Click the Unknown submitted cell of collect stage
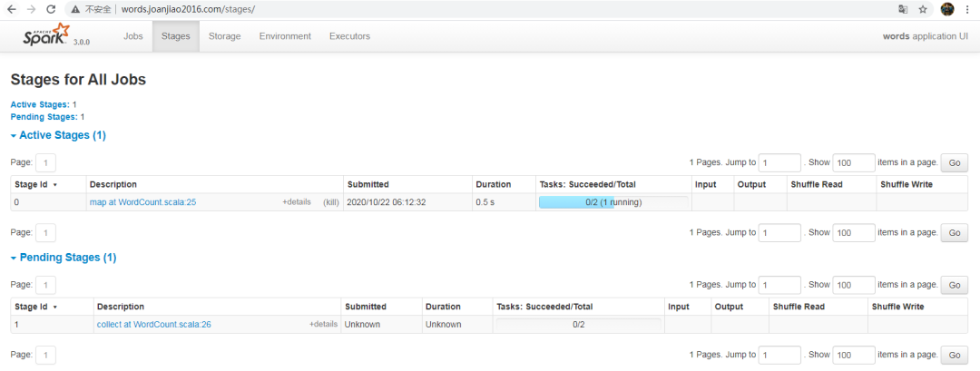The height and width of the screenshot is (371, 980). pos(362,325)
